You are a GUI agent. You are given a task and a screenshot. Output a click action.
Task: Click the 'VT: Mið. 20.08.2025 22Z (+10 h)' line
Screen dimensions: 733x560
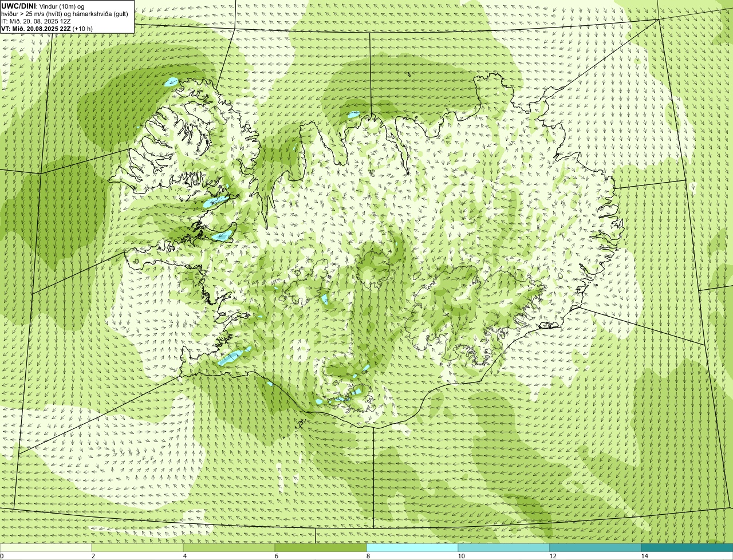point(47,28)
